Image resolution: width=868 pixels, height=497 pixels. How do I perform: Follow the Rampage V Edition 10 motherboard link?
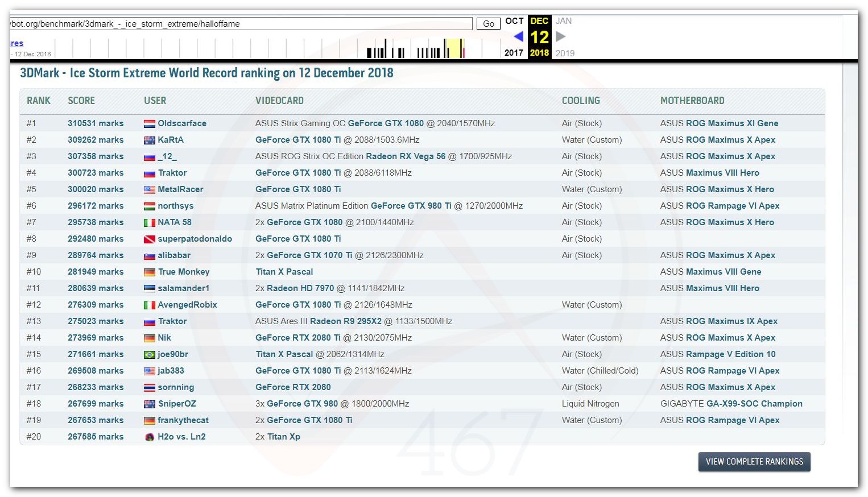731,354
